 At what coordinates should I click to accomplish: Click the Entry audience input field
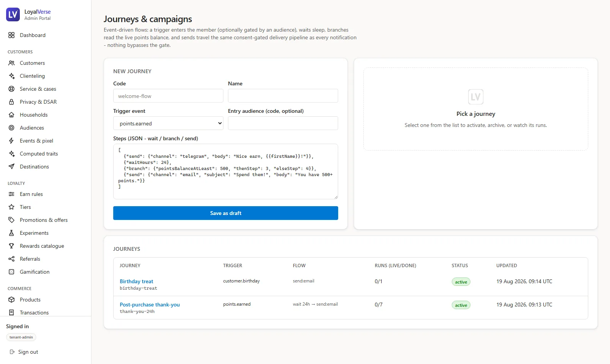(283, 123)
